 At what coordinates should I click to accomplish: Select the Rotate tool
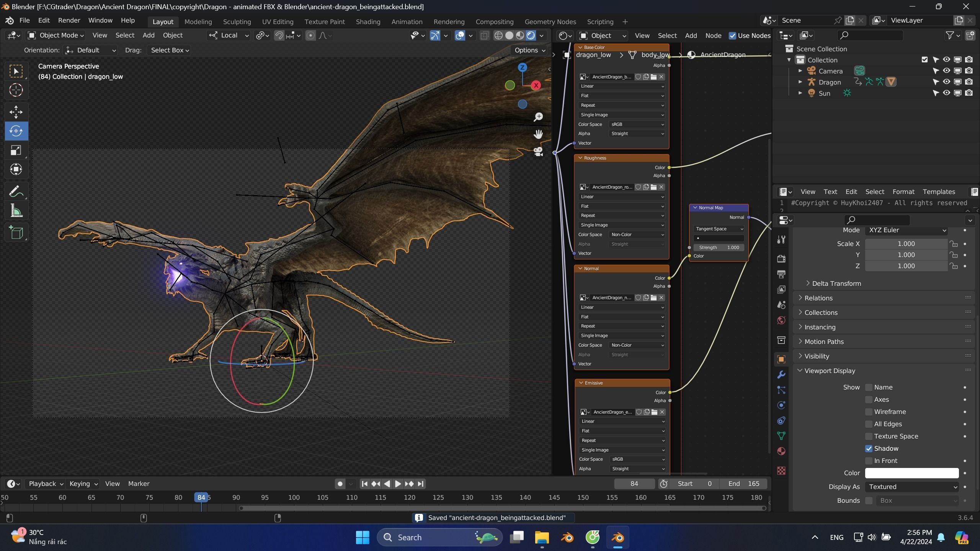[x=16, y=131]
